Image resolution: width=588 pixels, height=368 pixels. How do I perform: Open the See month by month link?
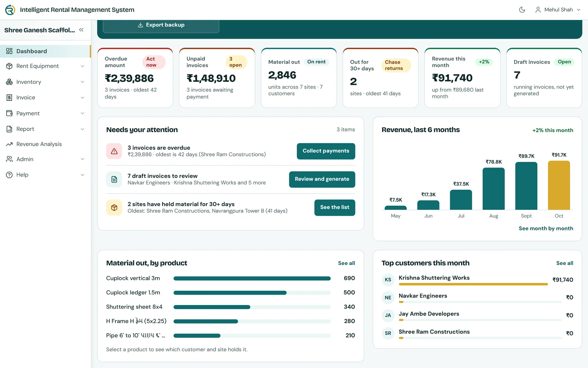click(x=546, y=229)
